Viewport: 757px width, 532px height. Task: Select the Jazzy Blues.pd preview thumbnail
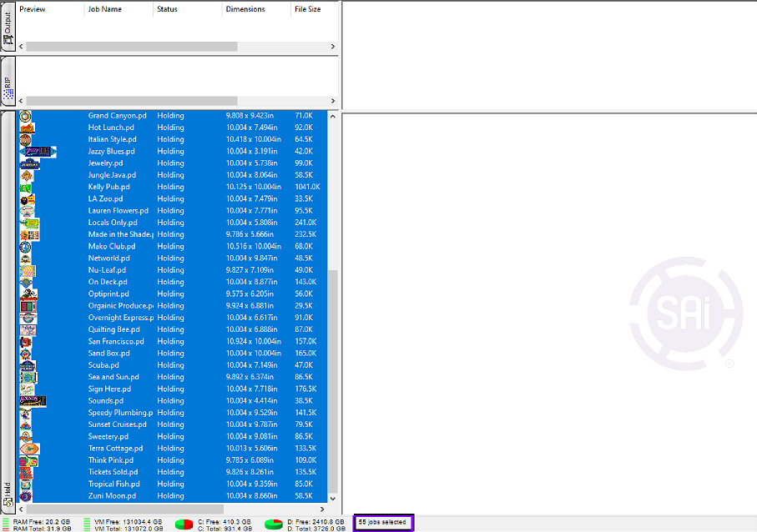pos(38,152)
